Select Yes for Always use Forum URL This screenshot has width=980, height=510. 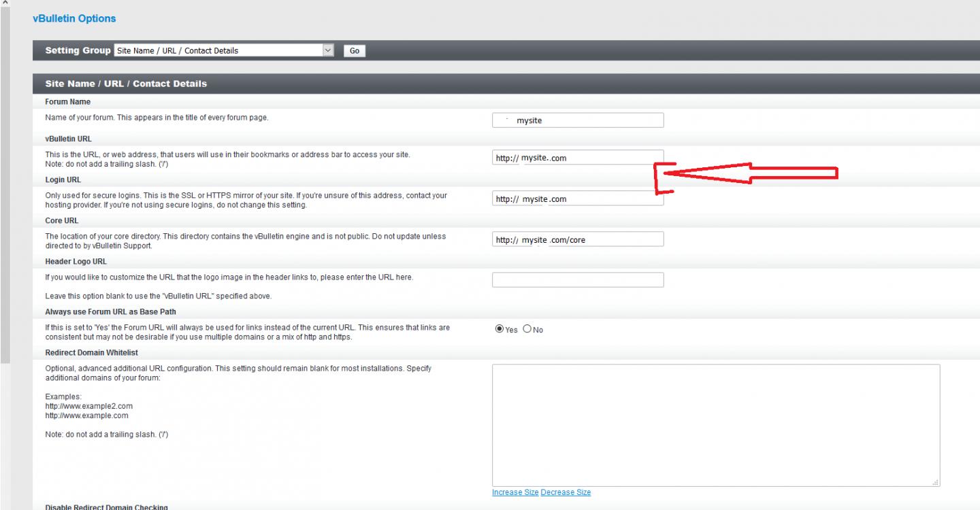coord(500,329)
